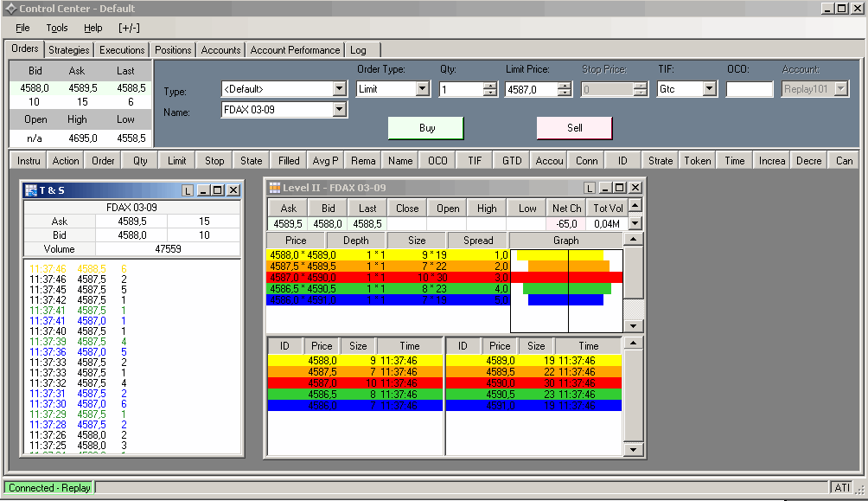Increase the Qty value with the spinner

(490, 85)
